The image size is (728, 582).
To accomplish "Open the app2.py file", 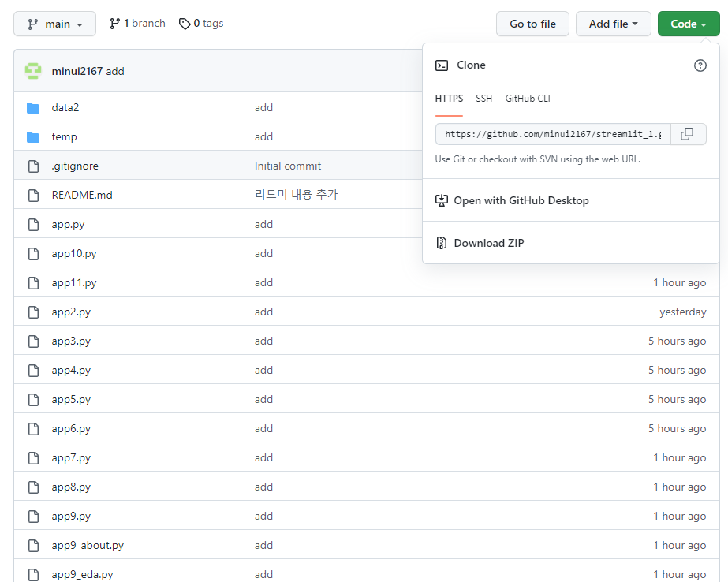I will coord(71,312).
